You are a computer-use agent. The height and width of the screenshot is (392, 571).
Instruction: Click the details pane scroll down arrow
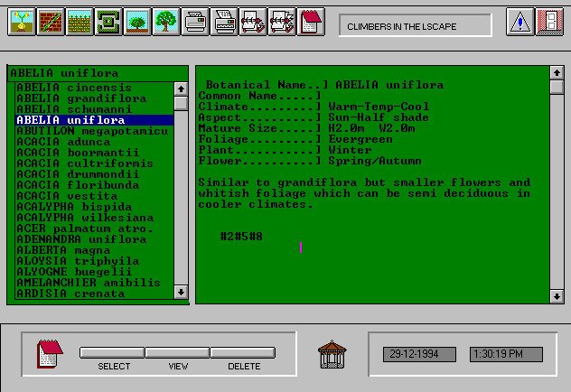tap(557, 296)
